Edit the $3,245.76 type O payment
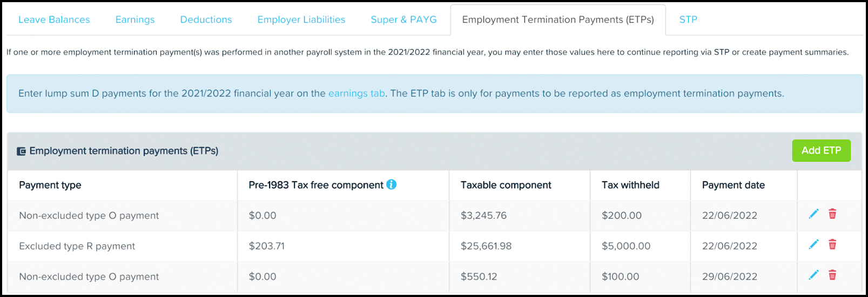This screenshot has height=297, width=868. [x=813, y=214]
